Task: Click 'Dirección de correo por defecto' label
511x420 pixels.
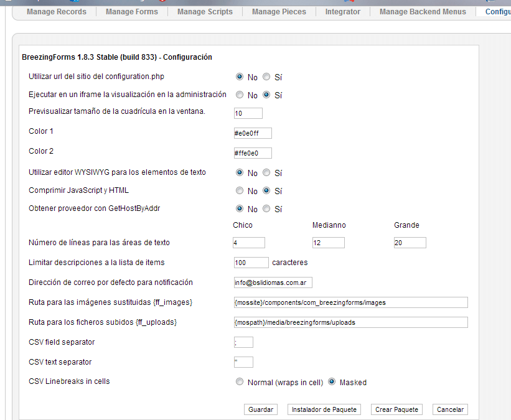Action: coord(110,282)
